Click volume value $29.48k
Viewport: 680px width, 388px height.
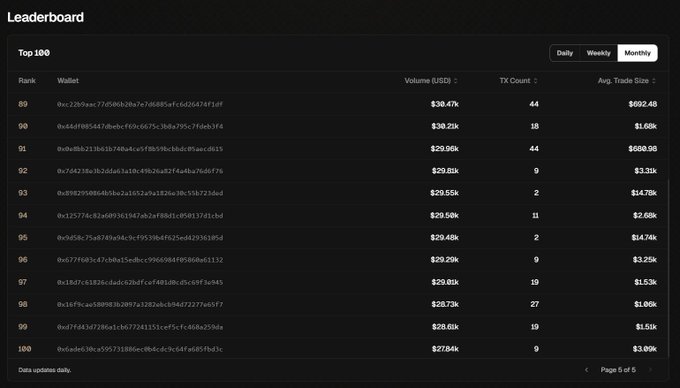click(445, 238)
